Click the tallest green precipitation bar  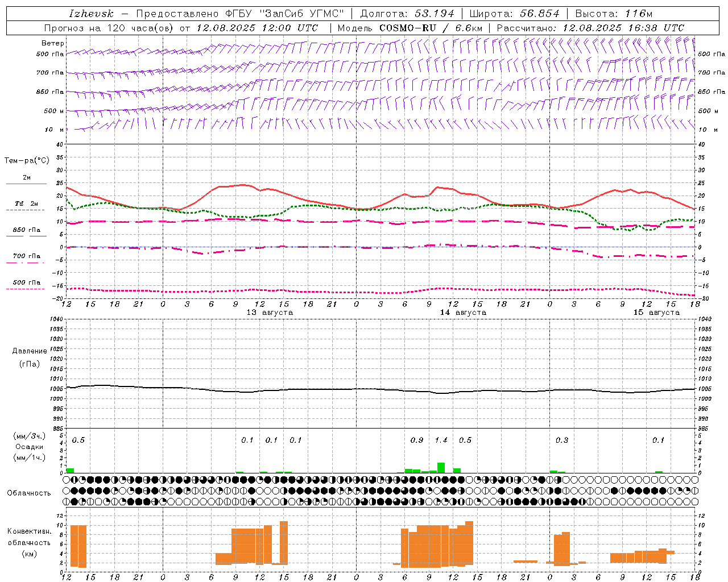pos(441,467)
